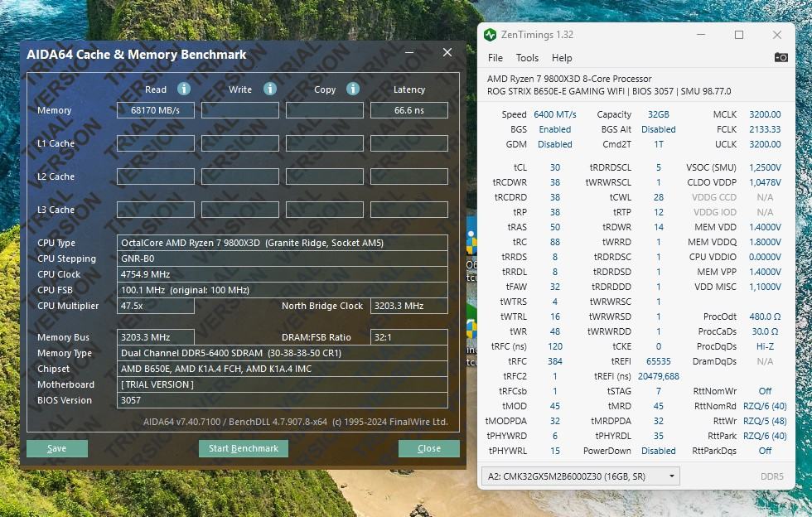Click the Motherboard TRIAL VERSION field
Image resolution: width=812 pixels, height=517 pixels.
[283, 384]
